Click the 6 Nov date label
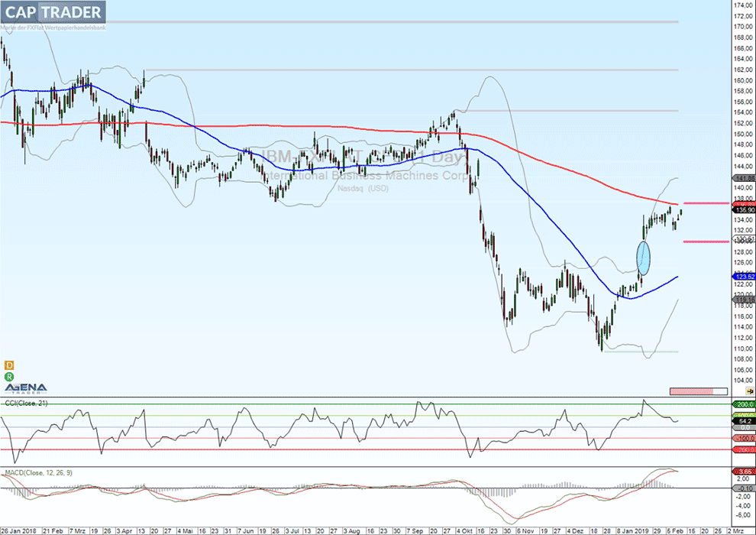Screen dimensions: 756x535 [525, 530]
